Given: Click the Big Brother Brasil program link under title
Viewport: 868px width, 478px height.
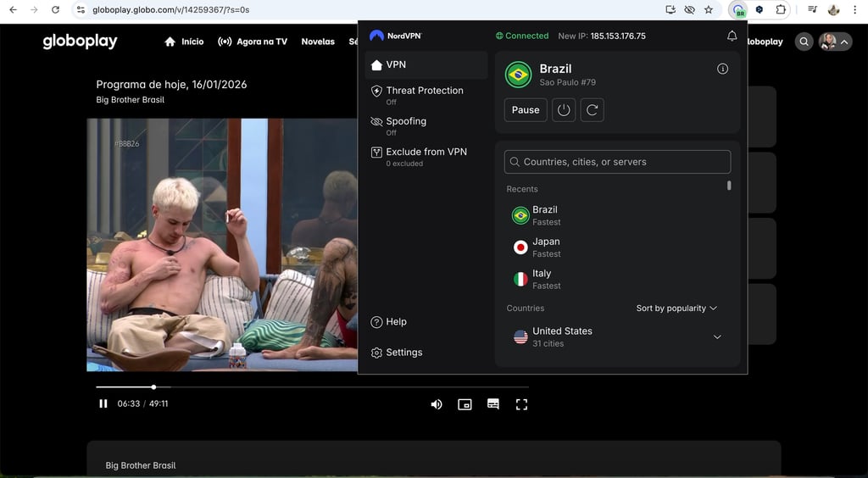Looking at the screenshot, I should (x=130, y=100).
